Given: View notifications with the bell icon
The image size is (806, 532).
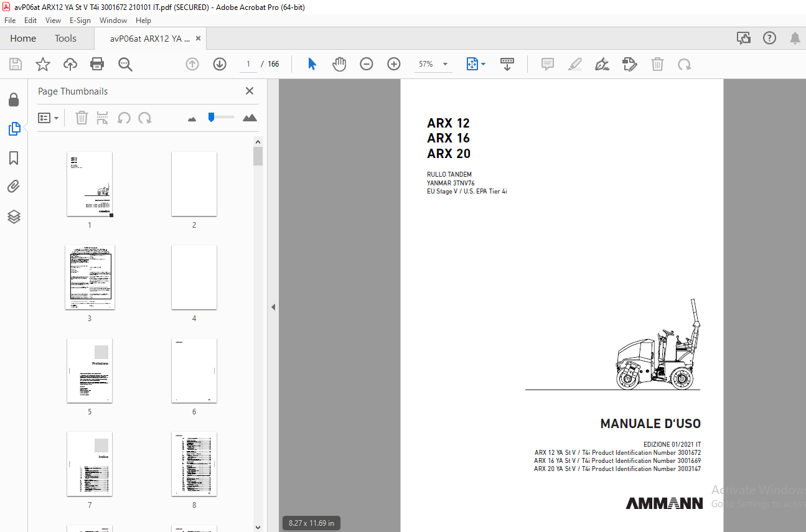Looking at the screenshot, I should click(x=795, y=38).
